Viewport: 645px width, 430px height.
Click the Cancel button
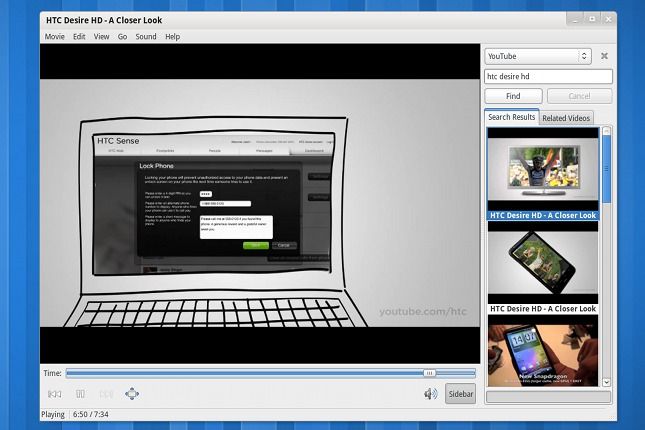[580, 96]
